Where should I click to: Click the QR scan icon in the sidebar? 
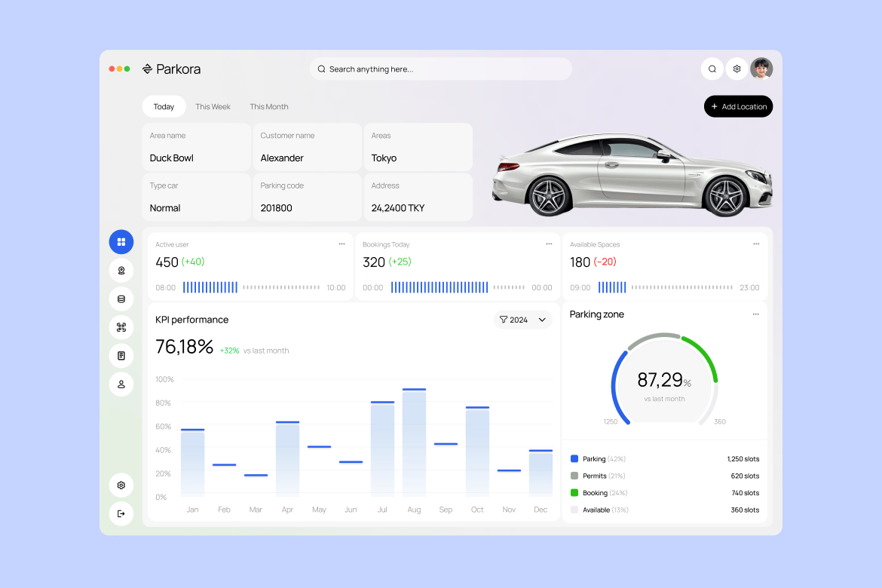pyautogui.click(x=121, y=326)
